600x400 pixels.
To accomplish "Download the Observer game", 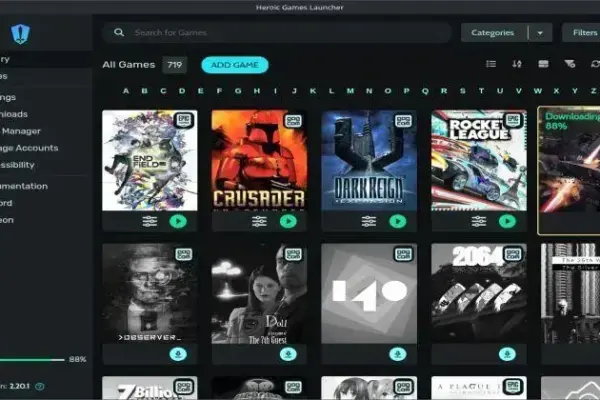I will [178, 354].
